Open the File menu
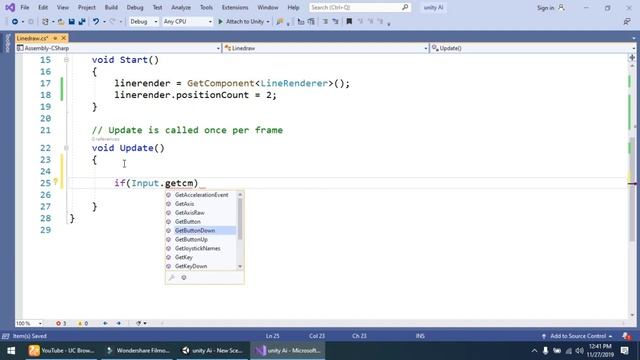This screenshot has width=640, height=360. click(24, 7)
